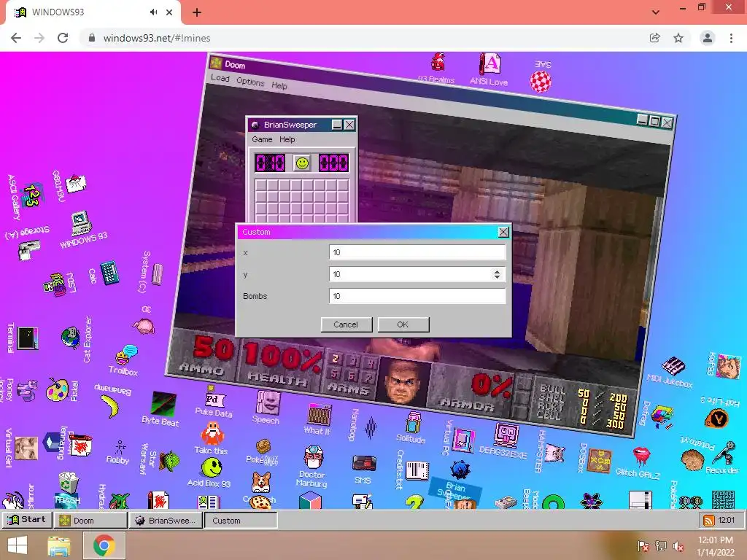Reload the windows93.net page
Viewport: 747px width, 560px height.
(63, 38)
